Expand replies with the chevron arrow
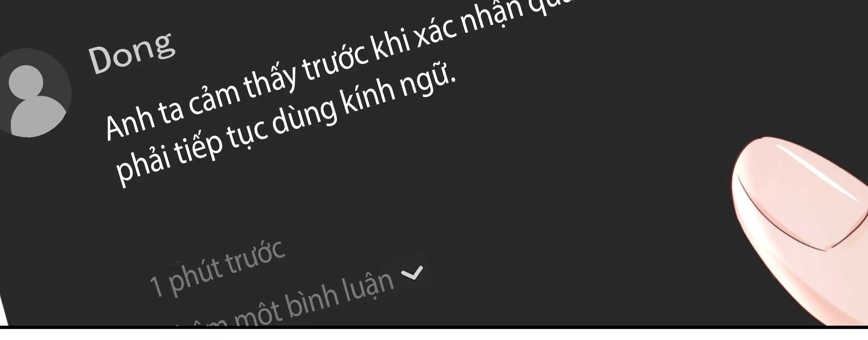Image resolution: width=868 pixels, height=340 pixels. coord(412,273)
